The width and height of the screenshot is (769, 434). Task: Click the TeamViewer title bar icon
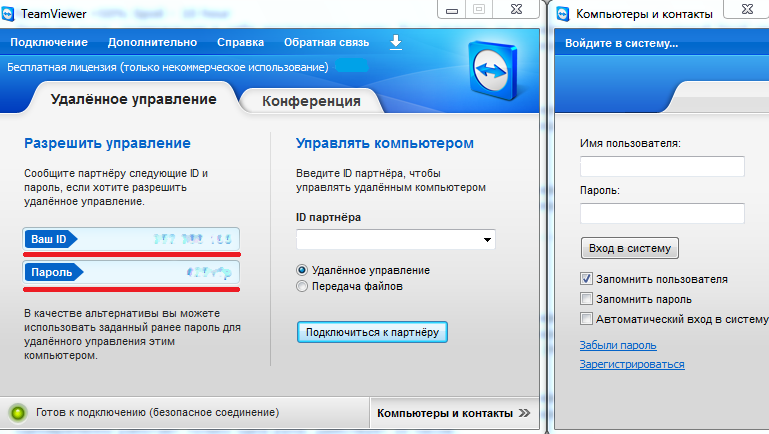8,14
